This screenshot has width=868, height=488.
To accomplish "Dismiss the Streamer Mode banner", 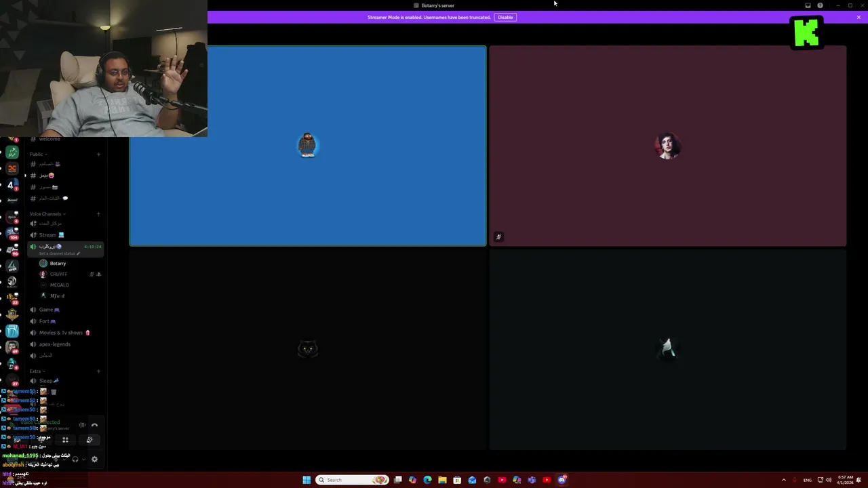I will click(859, 17).
